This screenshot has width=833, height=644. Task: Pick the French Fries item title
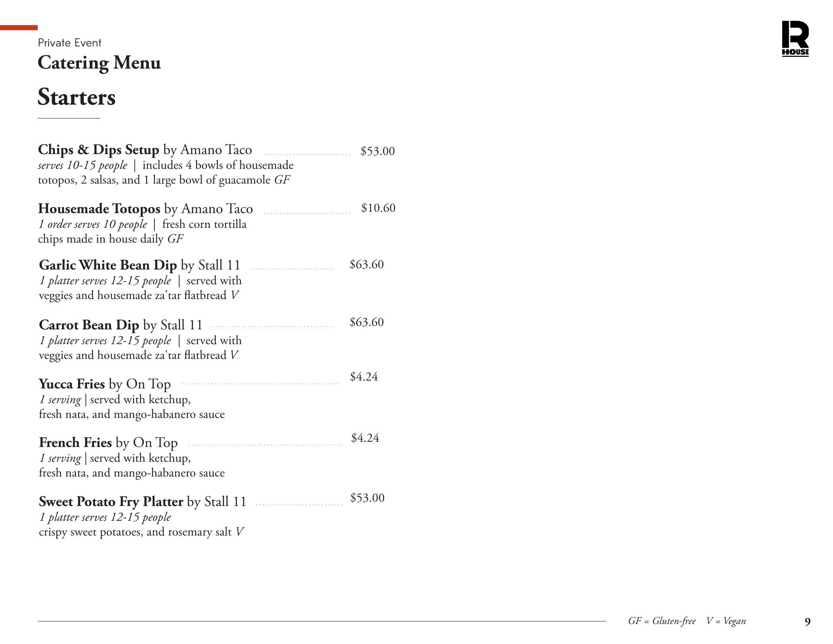coord(75,443)
